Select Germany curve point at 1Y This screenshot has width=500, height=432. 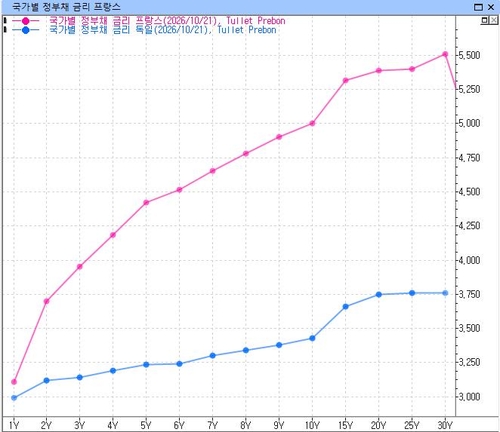pos(14,398)
